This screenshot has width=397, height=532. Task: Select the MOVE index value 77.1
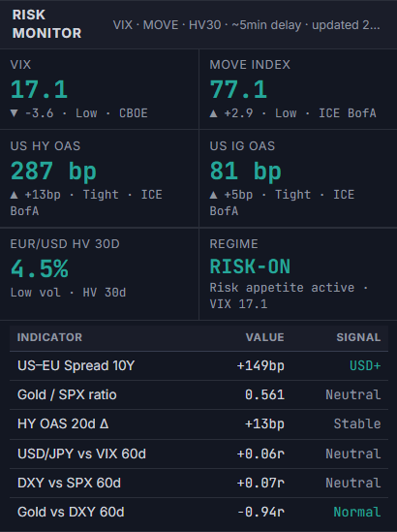238,89
